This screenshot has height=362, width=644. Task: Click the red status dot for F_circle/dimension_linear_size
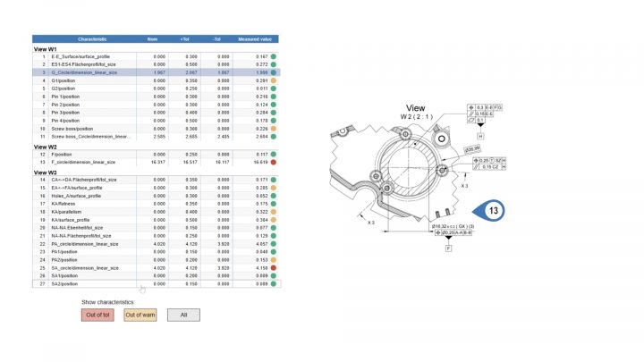[274, 163]
